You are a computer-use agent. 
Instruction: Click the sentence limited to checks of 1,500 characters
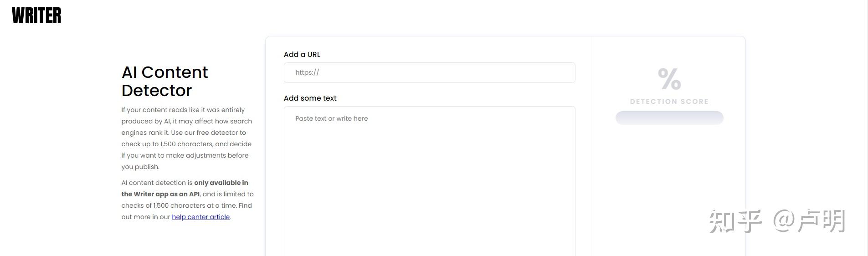187,200
